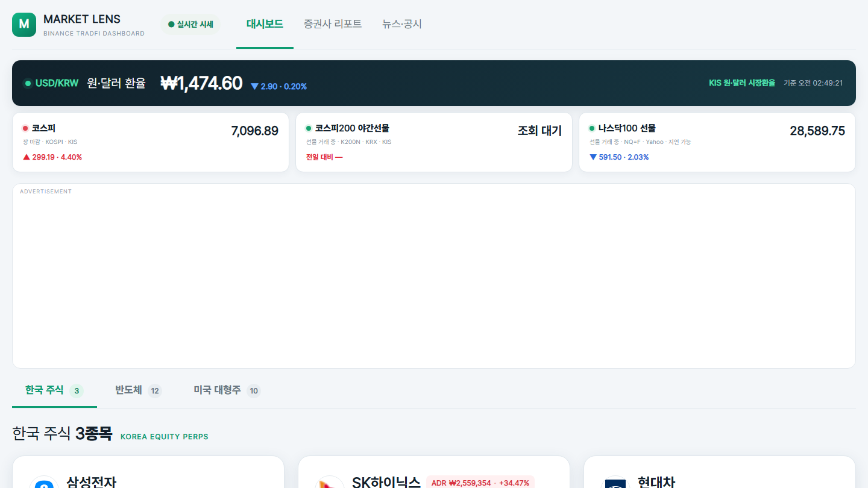The height and width of the screenshot is (488, 868).
Task: Open the 미국 대형주 category tab
Action: click(227, 390)
